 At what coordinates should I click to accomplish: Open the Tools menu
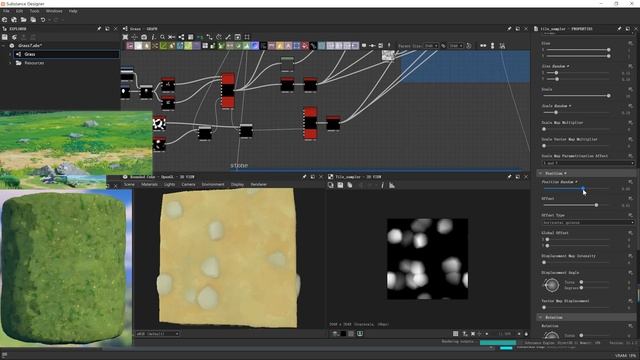[x=35, y=11]
